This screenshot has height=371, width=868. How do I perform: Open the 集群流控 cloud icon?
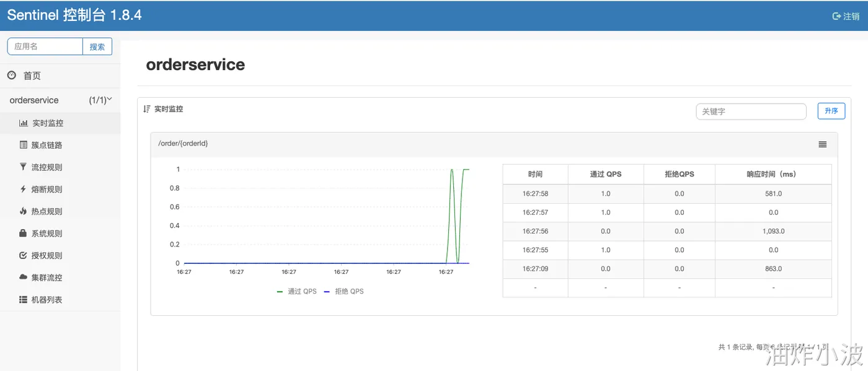[x=24, y=277]
